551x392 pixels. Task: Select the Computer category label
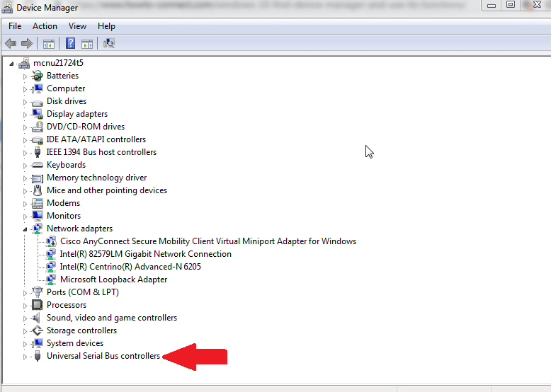(x=66, y=88)
